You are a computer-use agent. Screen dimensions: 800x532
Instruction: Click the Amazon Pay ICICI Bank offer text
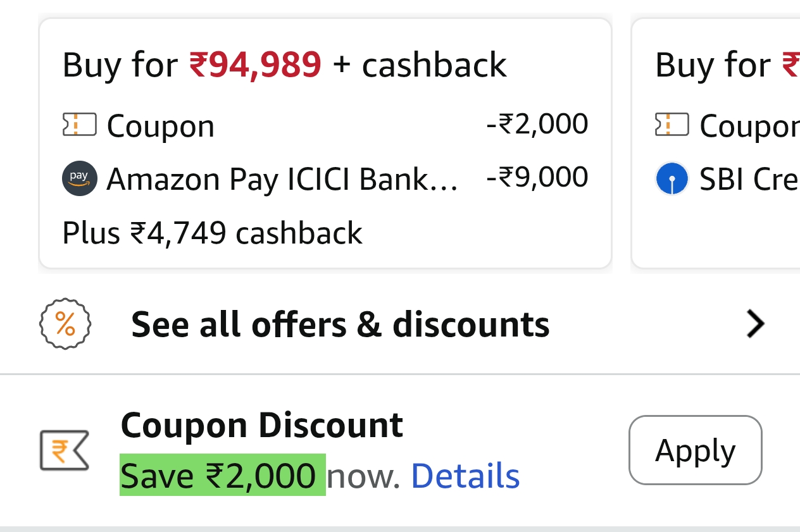coord(282,180)
